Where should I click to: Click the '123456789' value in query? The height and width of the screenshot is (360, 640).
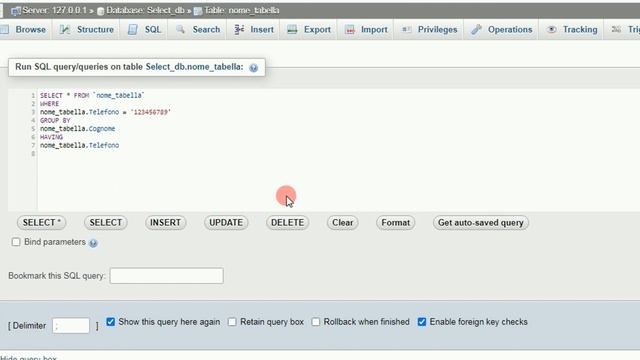coord(151,112)
